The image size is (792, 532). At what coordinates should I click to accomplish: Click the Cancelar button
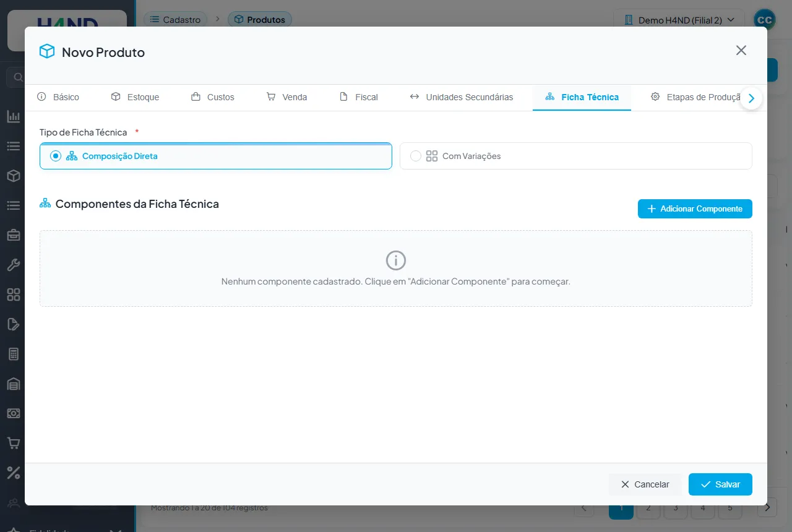pyautogui.click(x=645, y=484)
